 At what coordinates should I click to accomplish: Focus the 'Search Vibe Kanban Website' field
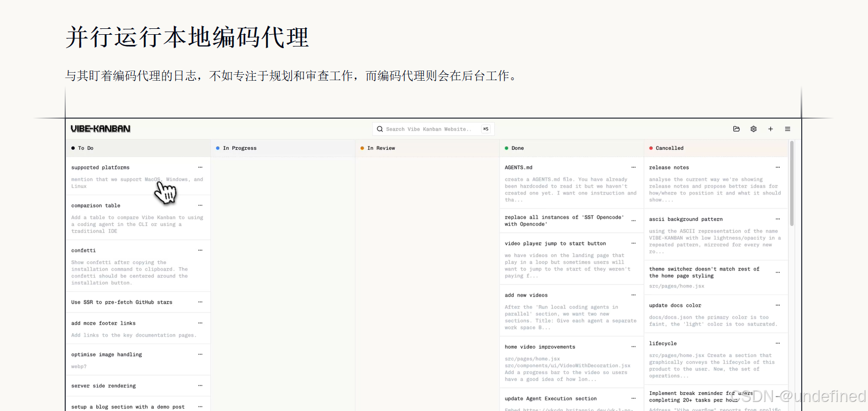pos(433,129)
